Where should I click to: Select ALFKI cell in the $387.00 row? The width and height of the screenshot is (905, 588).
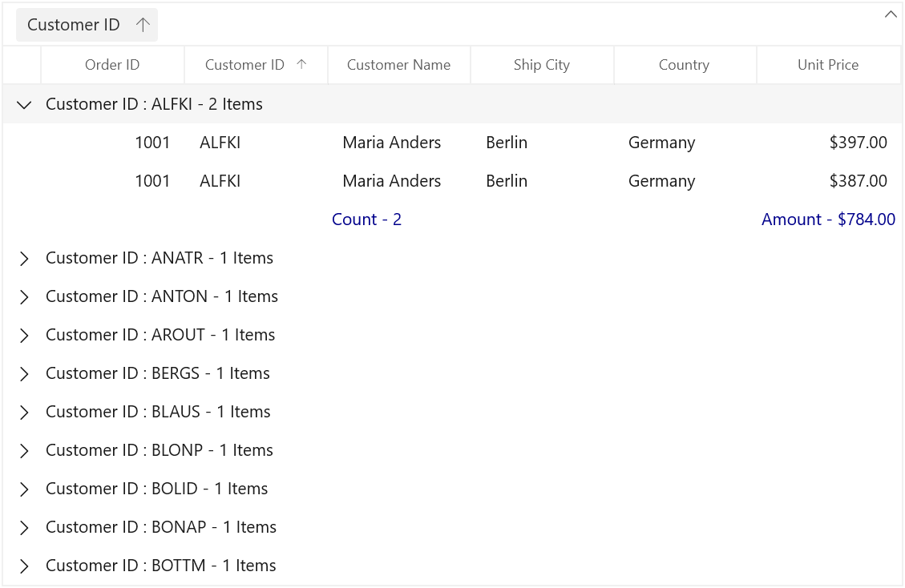coord(256,181)
